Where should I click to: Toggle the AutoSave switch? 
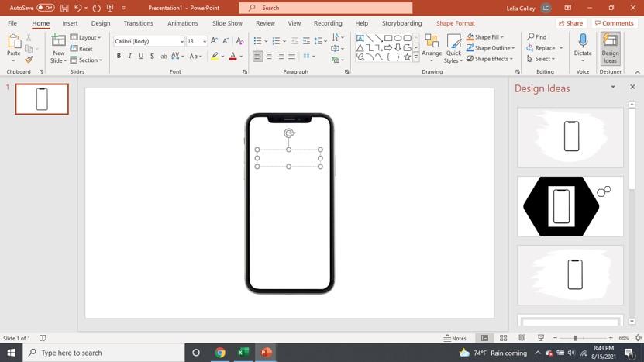(x=46, y=8)
